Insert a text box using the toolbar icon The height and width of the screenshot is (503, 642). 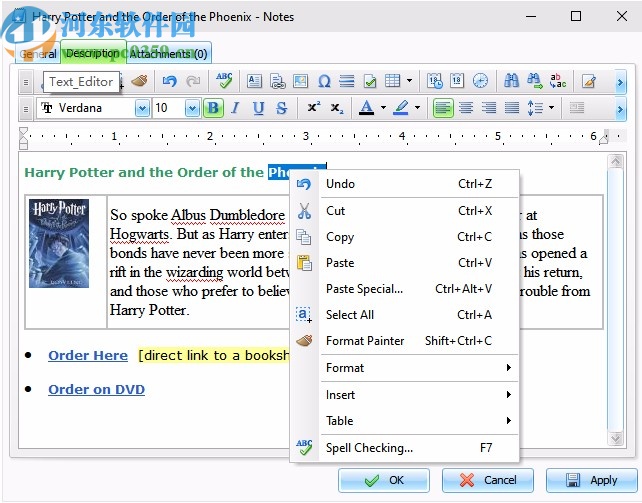254,81
